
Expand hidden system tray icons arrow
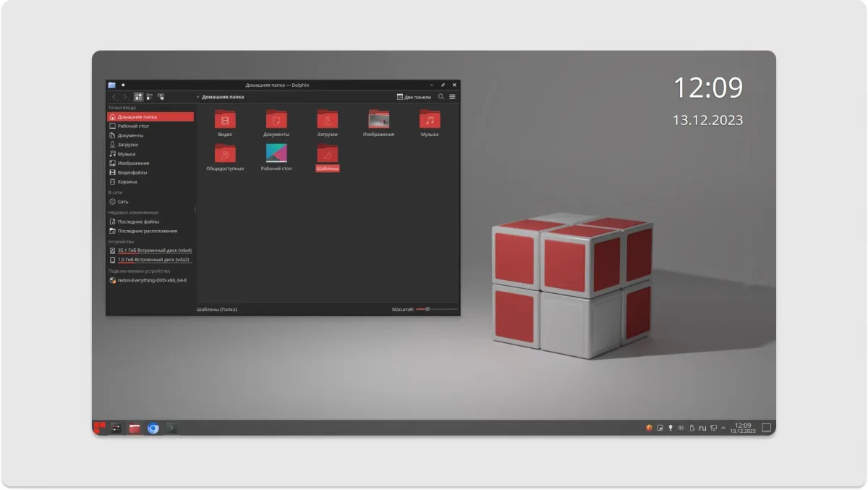tap(723, 428)
